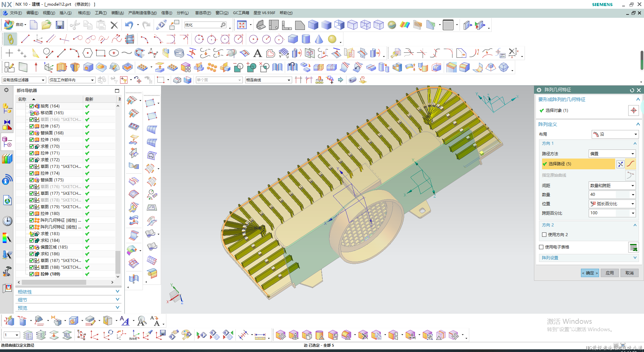
Task: Click the Delete X icon in toolbar
Action: point(114,25)
